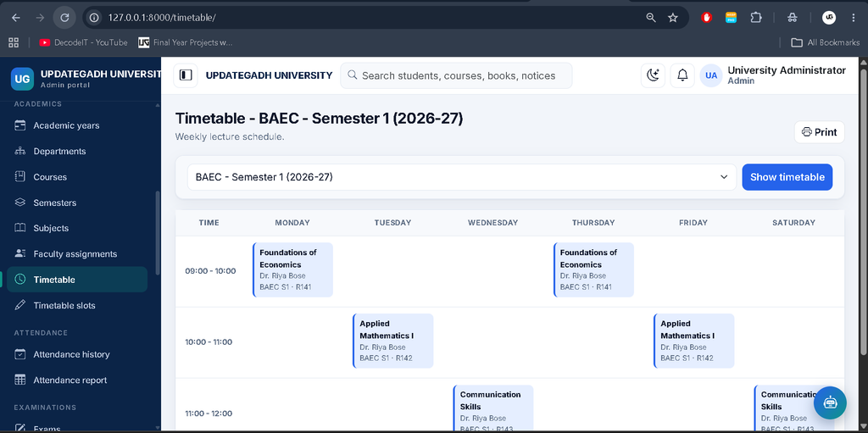The image size is (868, 433).
Task: Bookmark this page with the star icon
Action: click(x=672, y=18)
